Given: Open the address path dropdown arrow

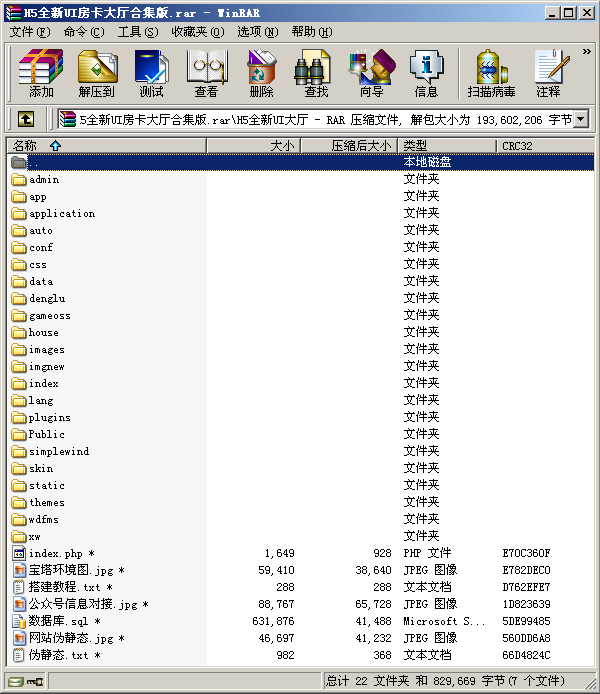Looking at the screenshot, I should [x=581, y=119].
